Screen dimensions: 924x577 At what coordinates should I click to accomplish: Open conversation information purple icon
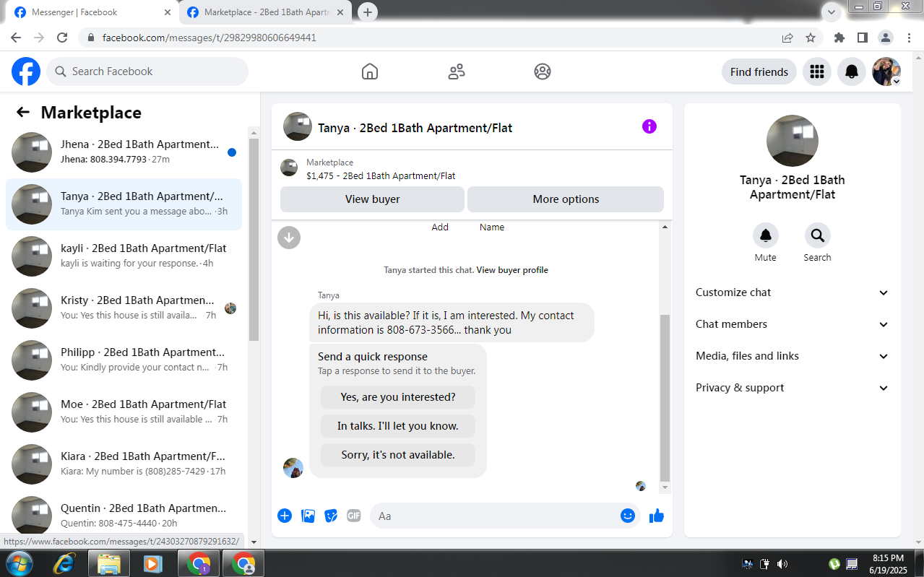point(649,126)
